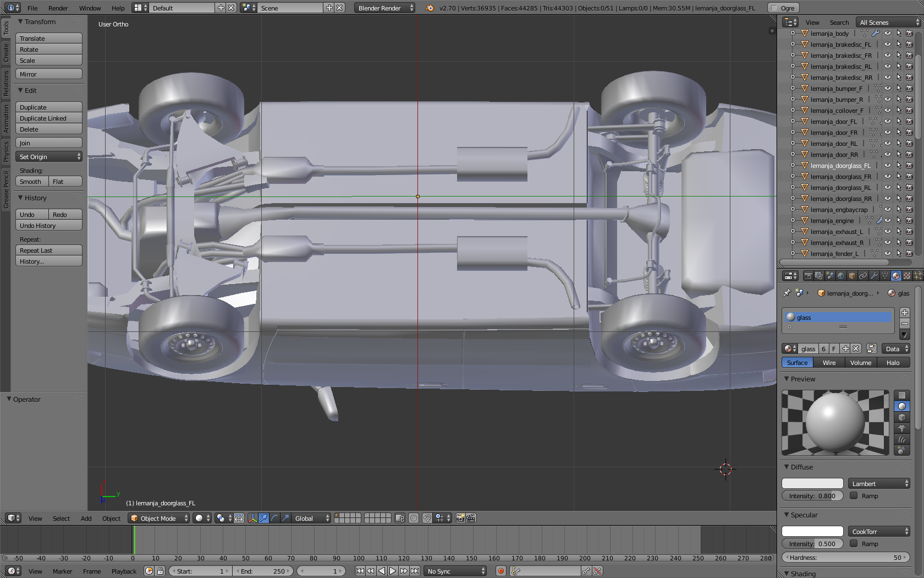
Task: Open the Object Mode dropdown
Action: tap(158, 518)
